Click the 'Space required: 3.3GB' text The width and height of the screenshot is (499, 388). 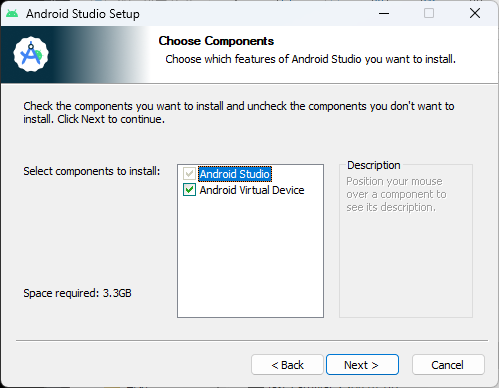(77, 293)
